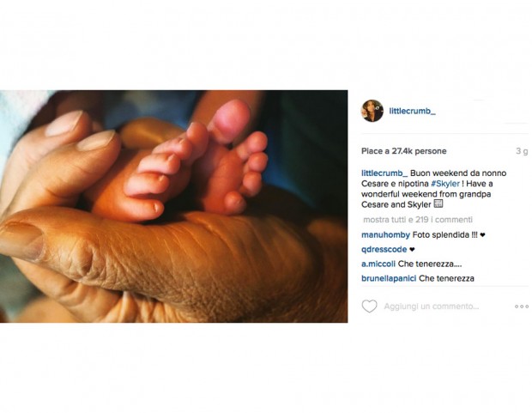
Task: Click the heart like icon
Action: pos(369,306)
